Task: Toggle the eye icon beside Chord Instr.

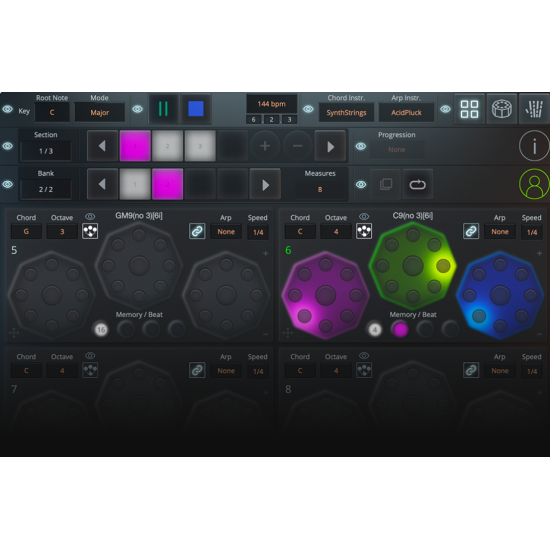Action: tap(308, 109)
